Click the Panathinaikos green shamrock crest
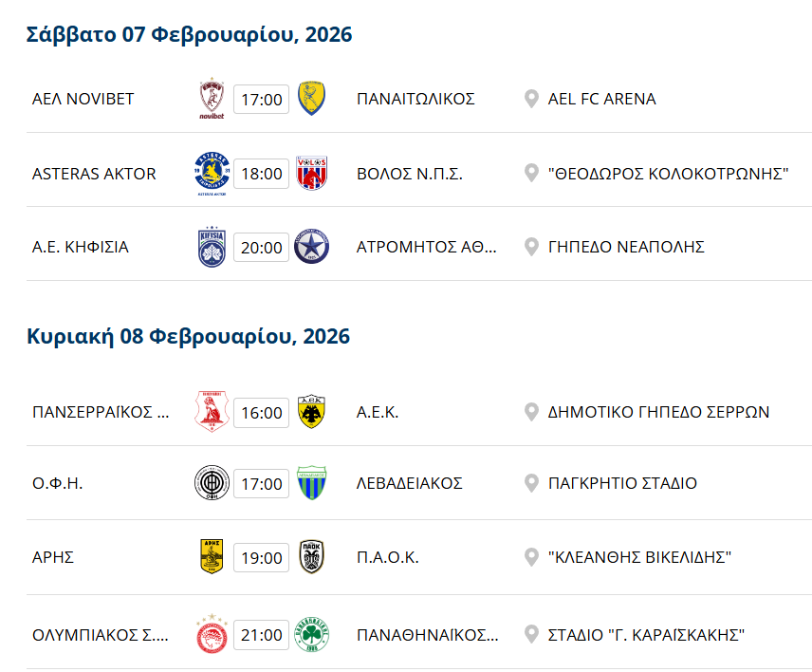 [311, 634]
